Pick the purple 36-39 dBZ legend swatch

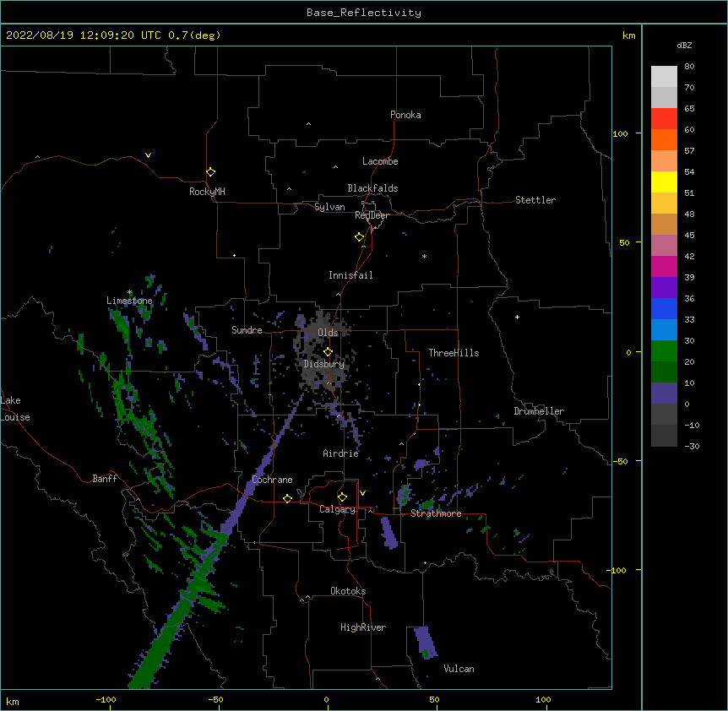(x=664, y=288)
